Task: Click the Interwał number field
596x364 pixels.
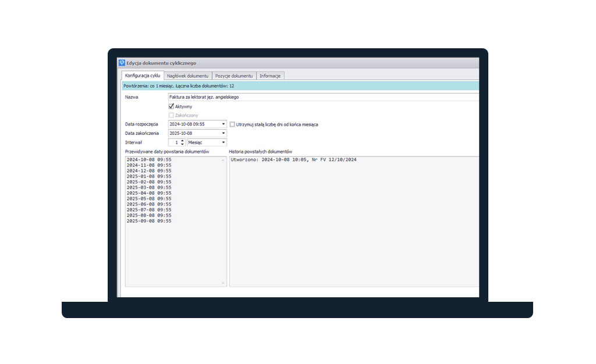Action: point(174,142)
